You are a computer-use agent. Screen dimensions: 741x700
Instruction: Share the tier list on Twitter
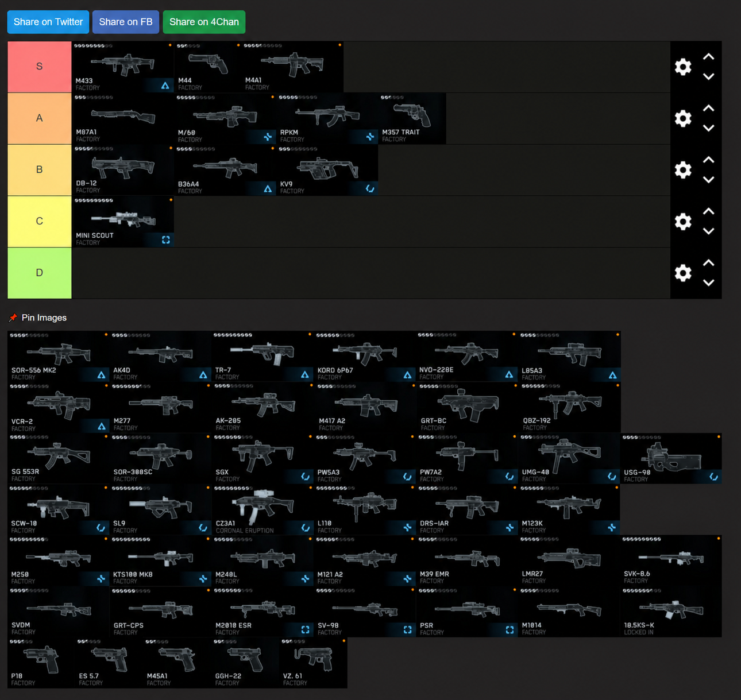[x=48, y=22]
